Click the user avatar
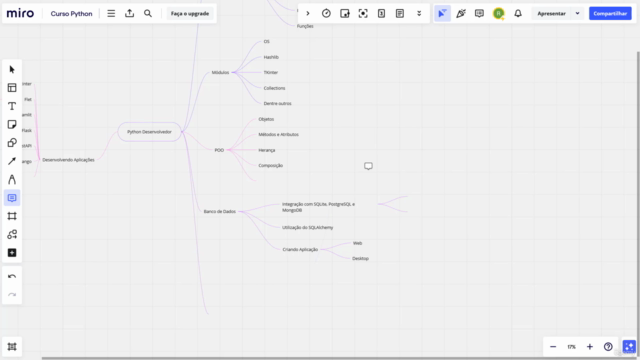640x360 pixels. [498, 13]
